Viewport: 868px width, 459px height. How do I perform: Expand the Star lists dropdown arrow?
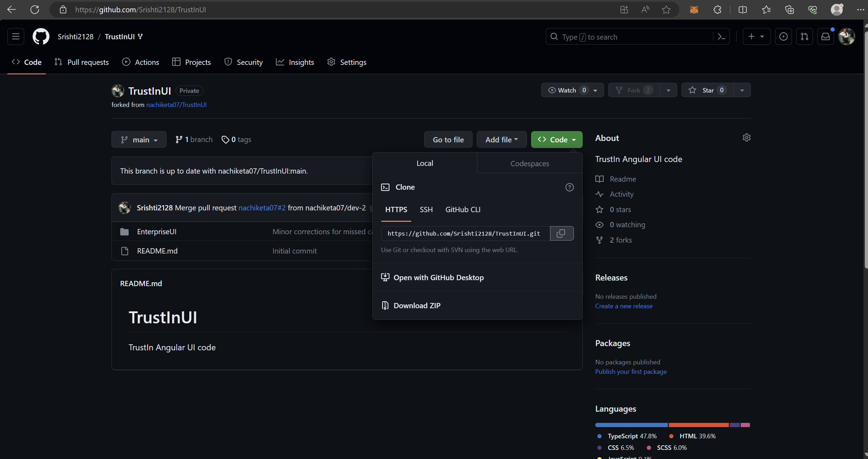coord(742,90)
